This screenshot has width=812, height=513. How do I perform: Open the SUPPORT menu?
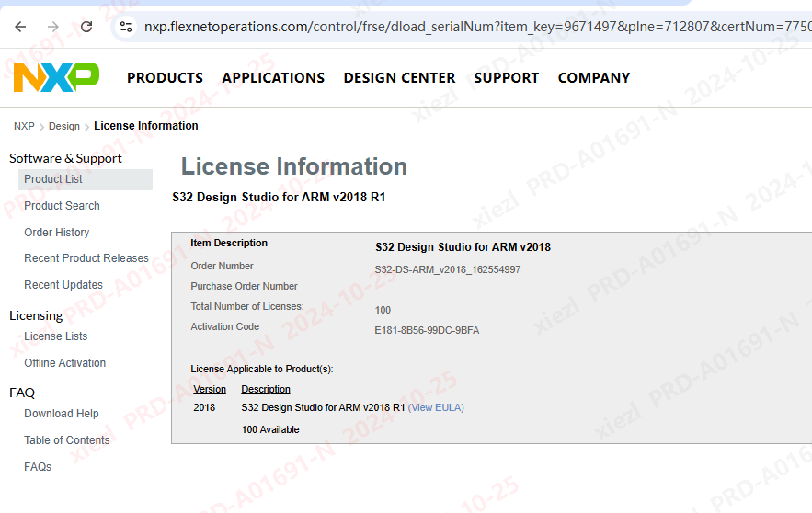507,77
